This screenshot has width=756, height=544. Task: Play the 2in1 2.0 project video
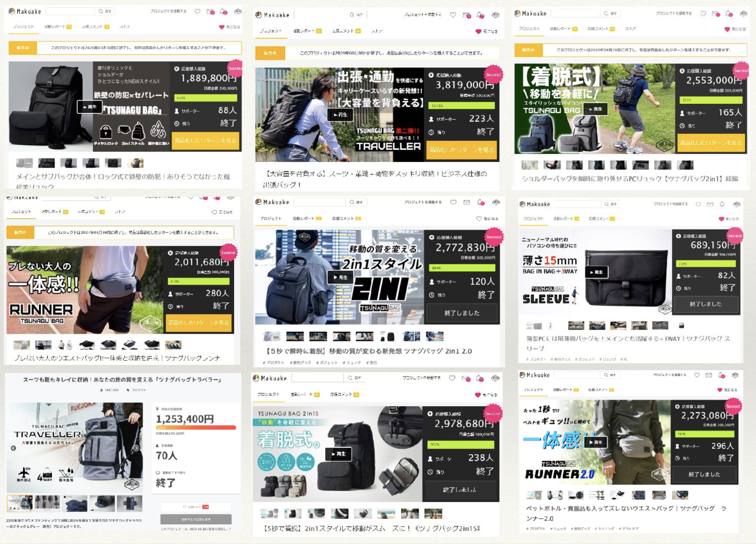coord(340,277)
